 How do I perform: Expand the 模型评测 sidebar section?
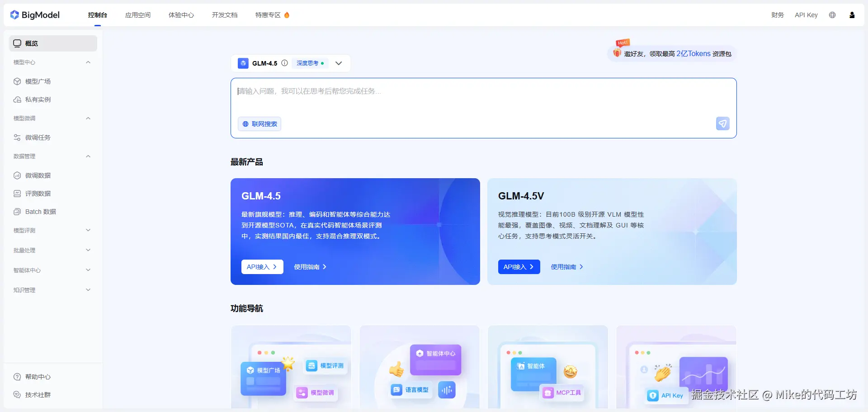pos(88,230)
